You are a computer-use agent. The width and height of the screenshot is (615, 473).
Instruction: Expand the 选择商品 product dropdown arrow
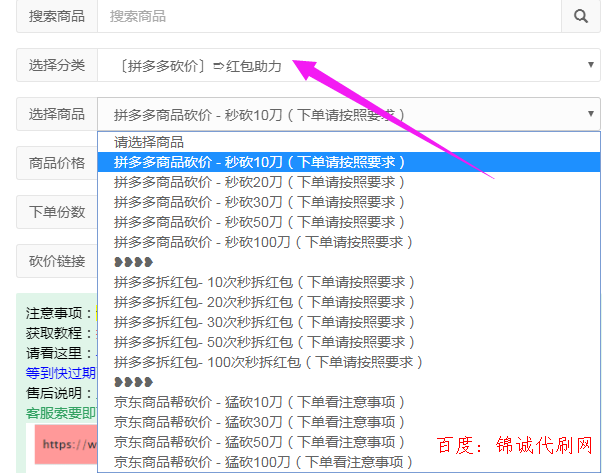coord(591,114)
